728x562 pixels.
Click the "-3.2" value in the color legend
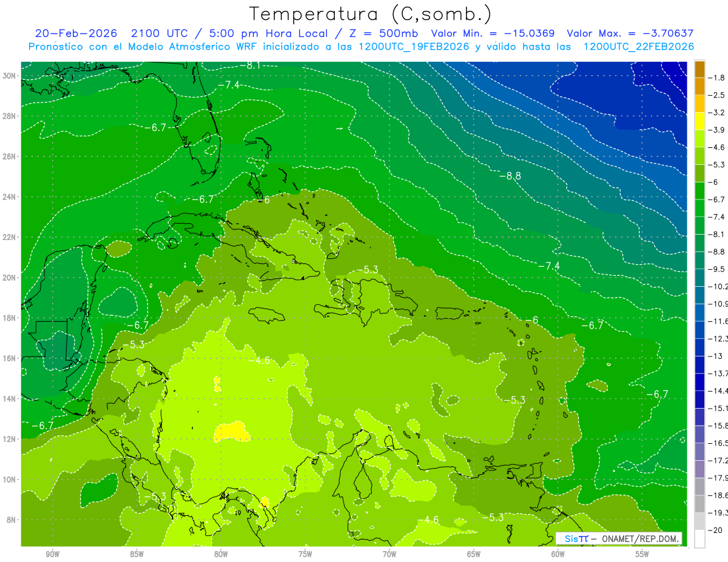tap(717, 113)
